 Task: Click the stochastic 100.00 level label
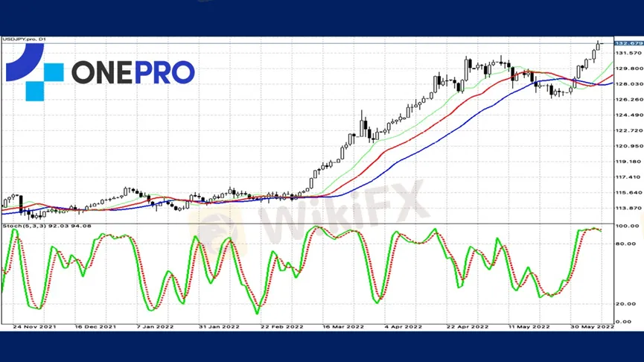coord(628,226)
